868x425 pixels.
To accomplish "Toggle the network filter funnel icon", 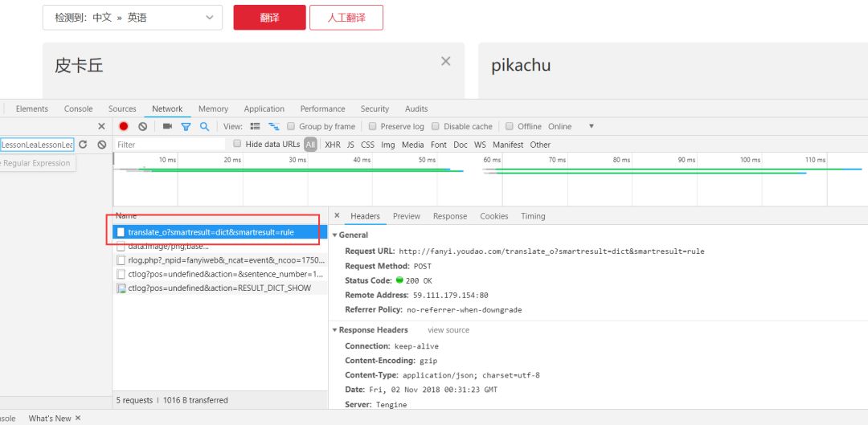I will click(186, 126).
